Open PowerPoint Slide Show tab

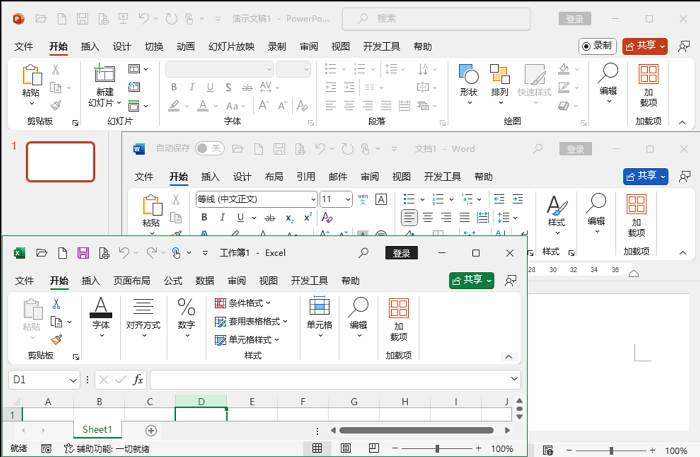[231, 46]
